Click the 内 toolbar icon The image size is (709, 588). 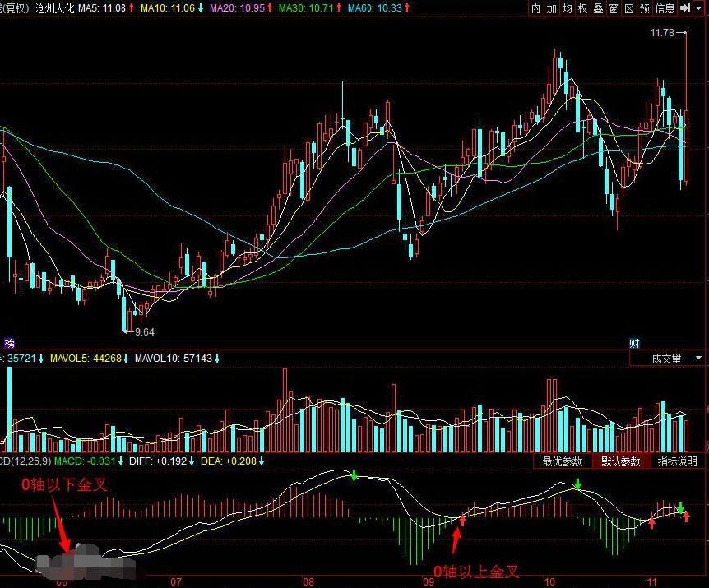coord(536,8)
